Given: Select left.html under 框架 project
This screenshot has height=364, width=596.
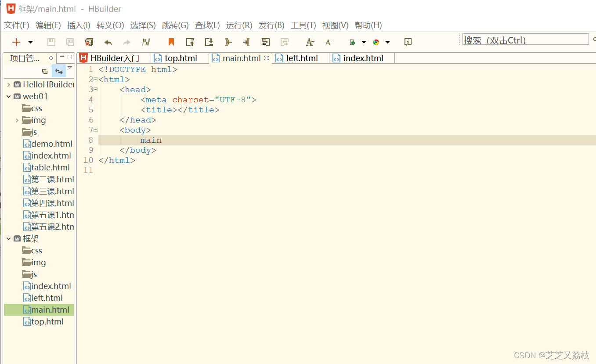Looking at the screenshot, I should pyautogui.click(x=43, y=298).
